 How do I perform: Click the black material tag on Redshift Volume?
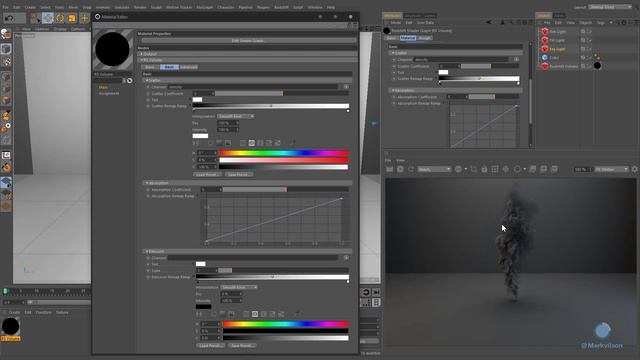click(x=597, y=66)
